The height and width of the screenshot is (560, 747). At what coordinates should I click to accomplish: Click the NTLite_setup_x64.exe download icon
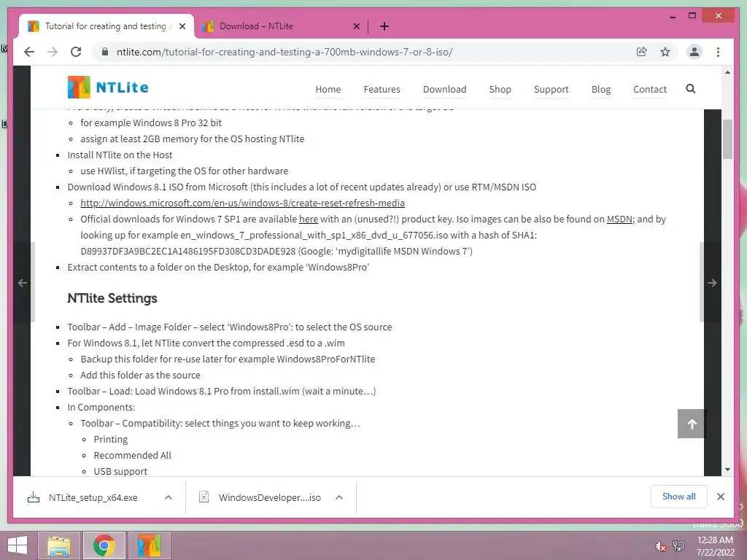pos(34,497)
